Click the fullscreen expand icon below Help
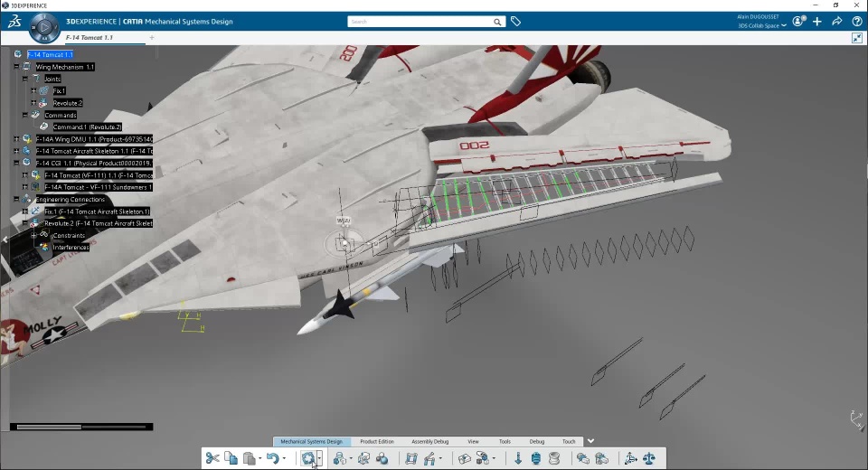The image size is (868, 470). [857, 38]
